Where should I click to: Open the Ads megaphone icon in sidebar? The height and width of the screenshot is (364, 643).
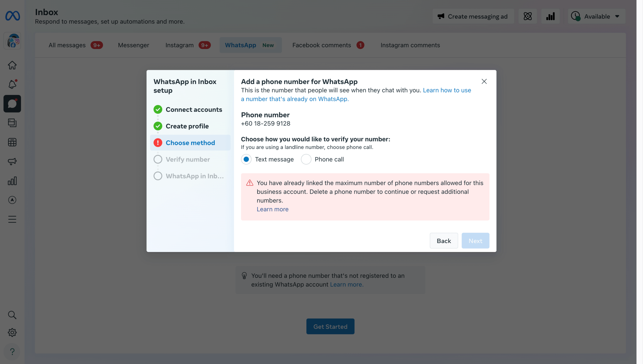(x=12, y=162)
